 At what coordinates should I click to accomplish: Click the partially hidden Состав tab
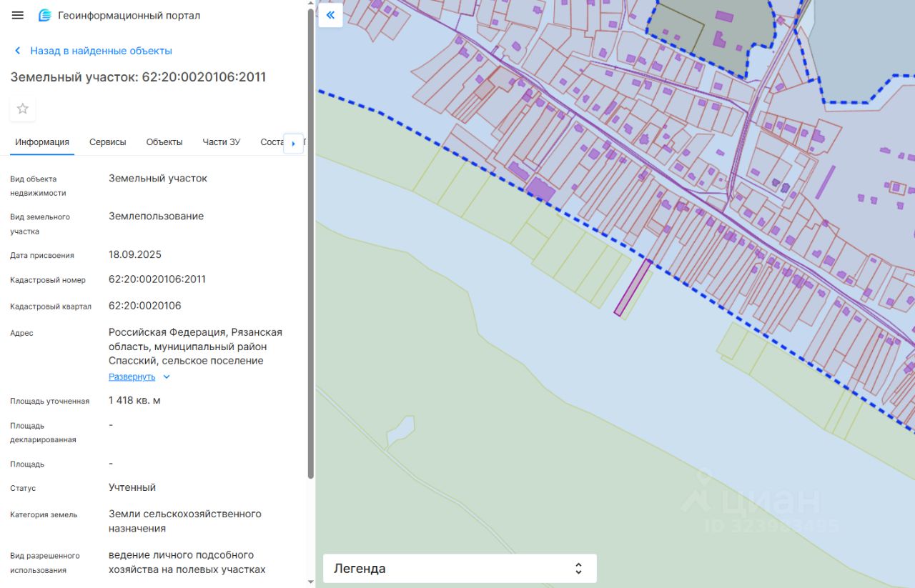(x=272, y=142)
